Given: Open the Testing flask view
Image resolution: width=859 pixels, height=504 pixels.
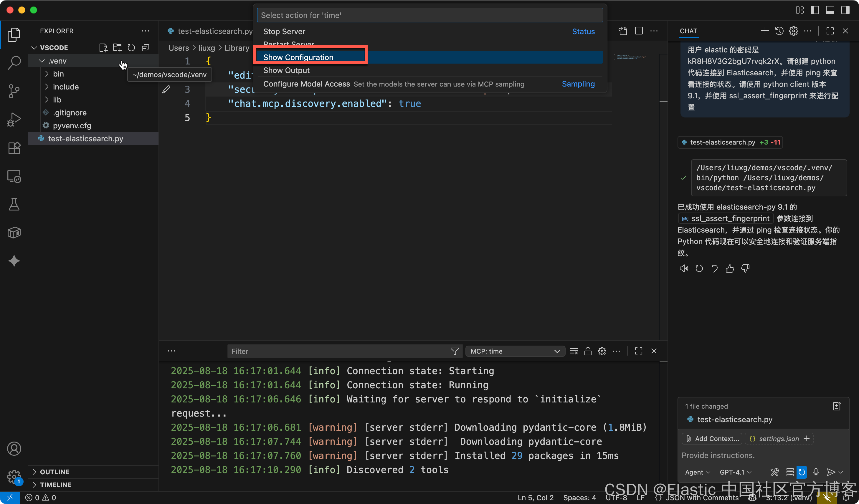Looking at the screenshot, I should [14, 204].
